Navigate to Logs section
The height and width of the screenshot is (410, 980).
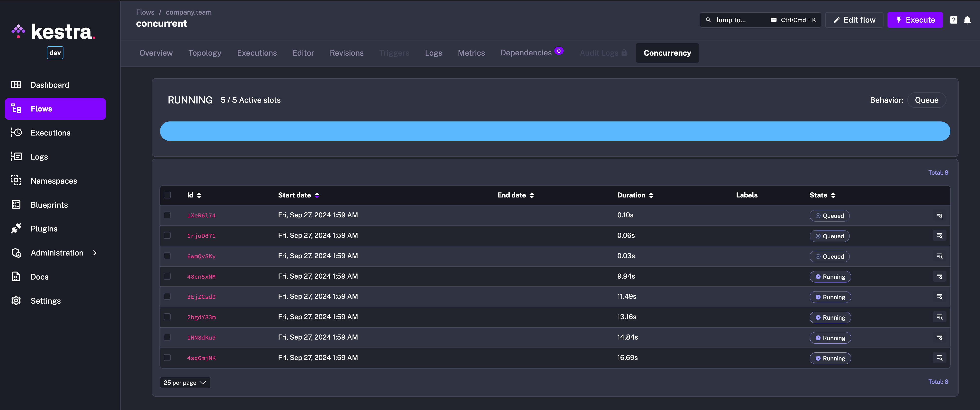click(39, 156)
